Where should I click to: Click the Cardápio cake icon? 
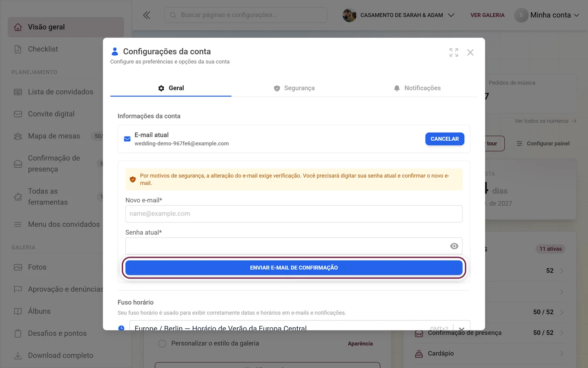(x=419, y=354)
